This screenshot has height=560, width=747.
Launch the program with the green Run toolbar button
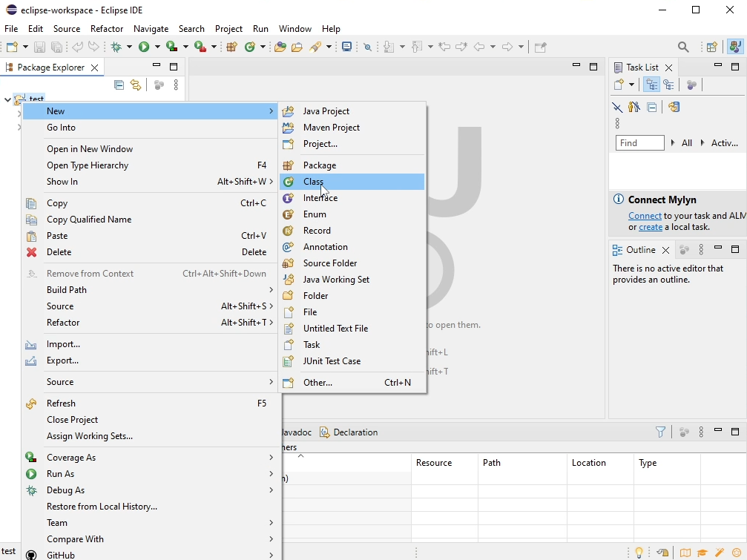coord(144,47)
